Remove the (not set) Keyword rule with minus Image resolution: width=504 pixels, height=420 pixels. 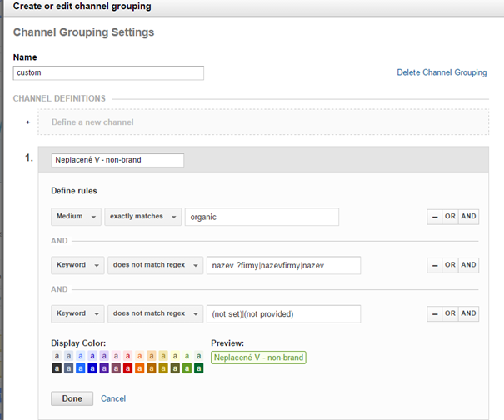pyautogui.click(x=434, y=313)
